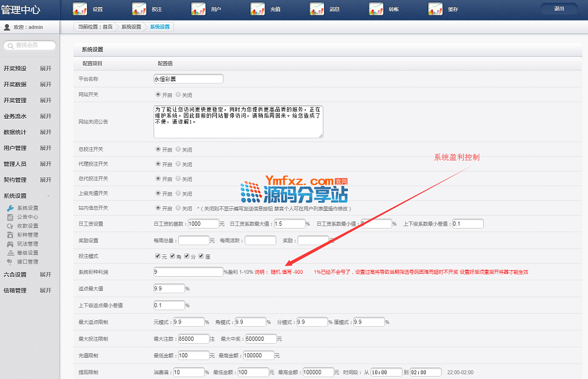Screen dimensions: 588x379
Task: Select 关闭 radio for 网站开关
Action: tap(178, 95)
